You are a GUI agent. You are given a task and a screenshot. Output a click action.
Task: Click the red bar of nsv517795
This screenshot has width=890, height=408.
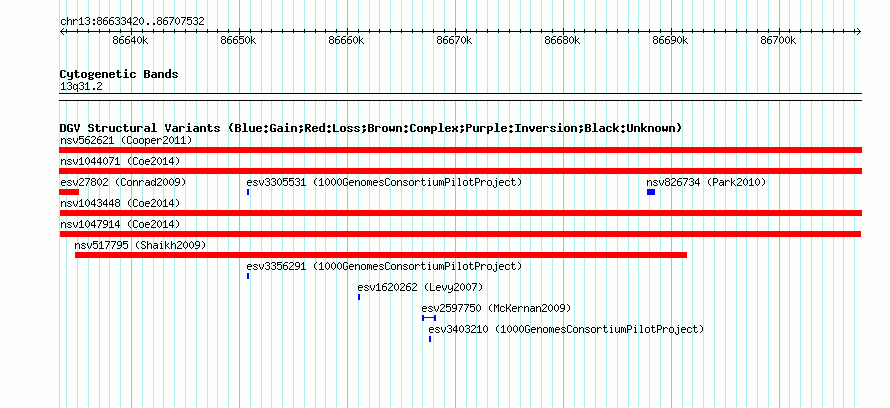(381, 255)
